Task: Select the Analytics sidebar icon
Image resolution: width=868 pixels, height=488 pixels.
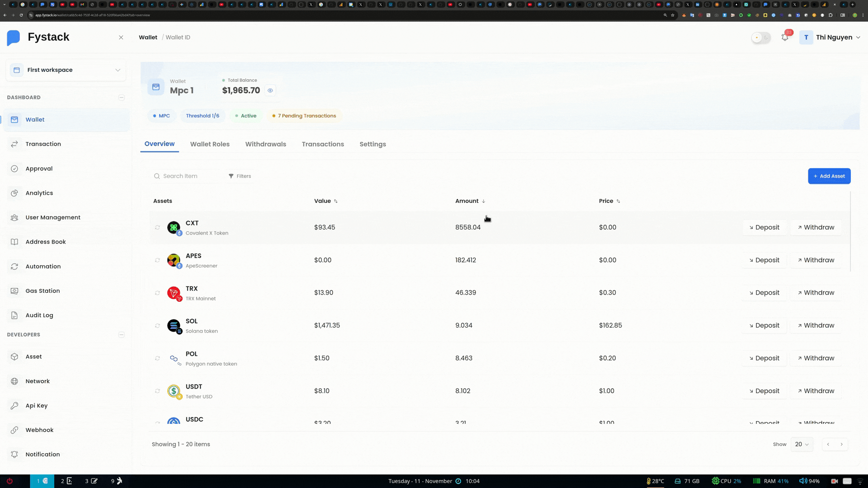Action: [15, 193]
